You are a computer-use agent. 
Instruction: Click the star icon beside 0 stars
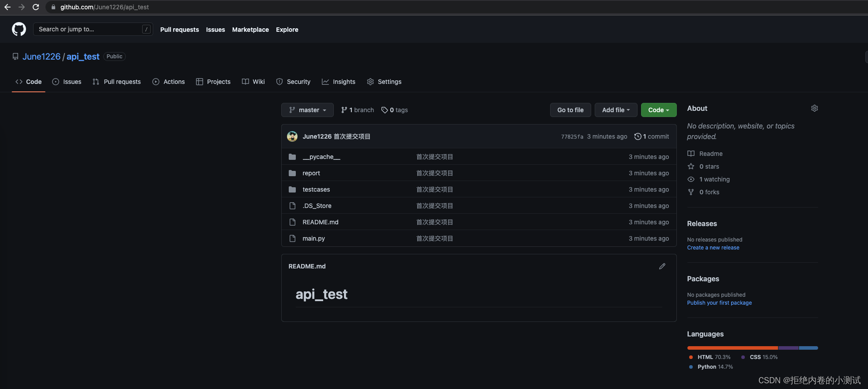point(691,166)
